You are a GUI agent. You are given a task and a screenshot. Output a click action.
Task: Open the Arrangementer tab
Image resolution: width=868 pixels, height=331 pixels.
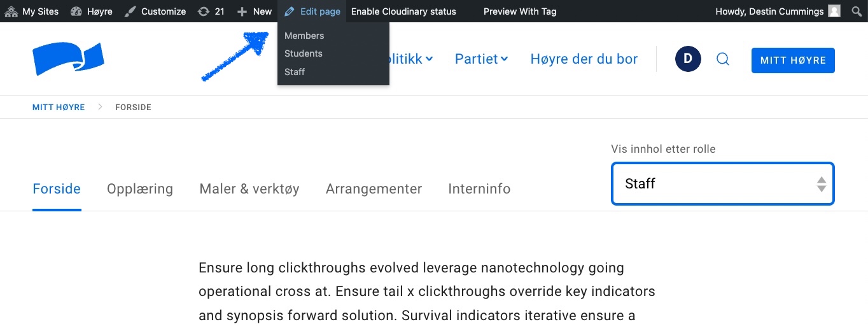coord(374,189)
